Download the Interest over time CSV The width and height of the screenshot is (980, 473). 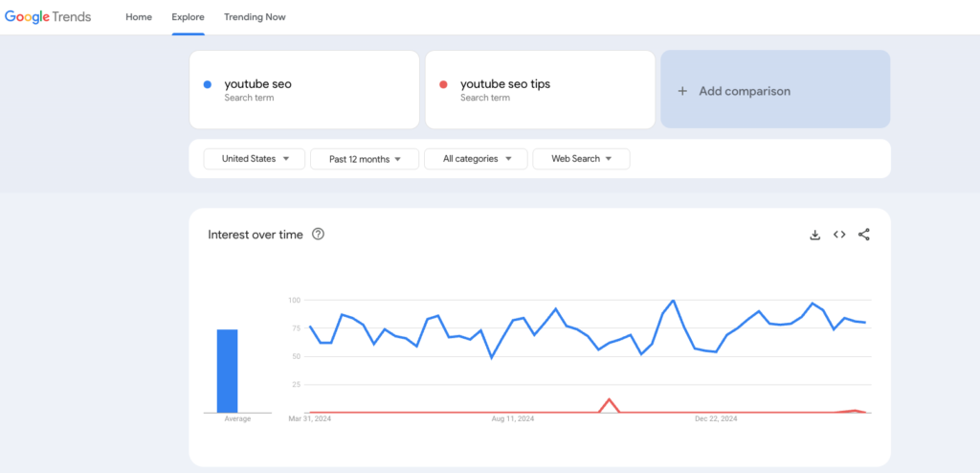(x=815, y=235)
